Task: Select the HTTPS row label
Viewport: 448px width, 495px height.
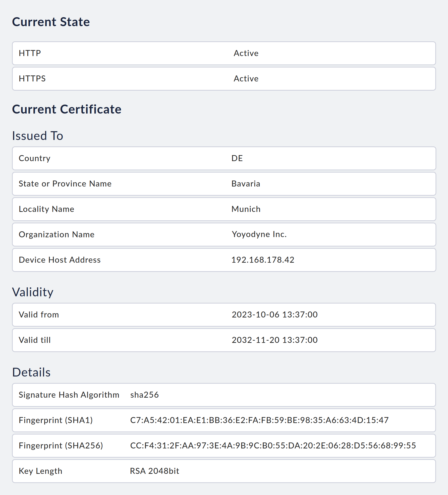Action: pos(32,79)
